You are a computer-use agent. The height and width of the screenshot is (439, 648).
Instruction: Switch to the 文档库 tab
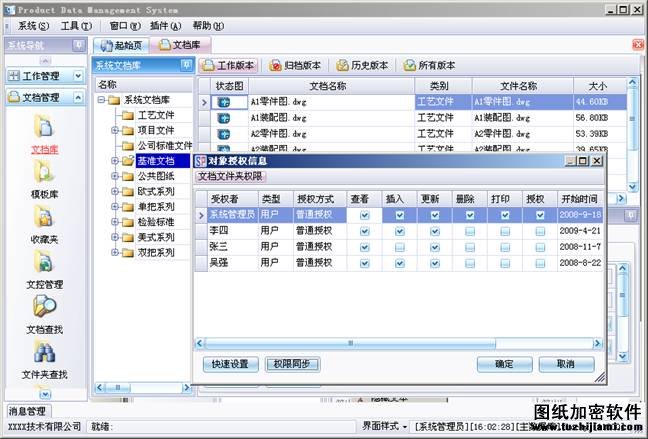coord(180,45)
